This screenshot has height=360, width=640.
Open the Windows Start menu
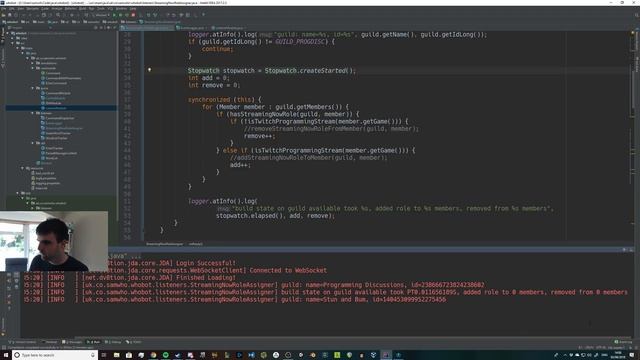point(6,355)
